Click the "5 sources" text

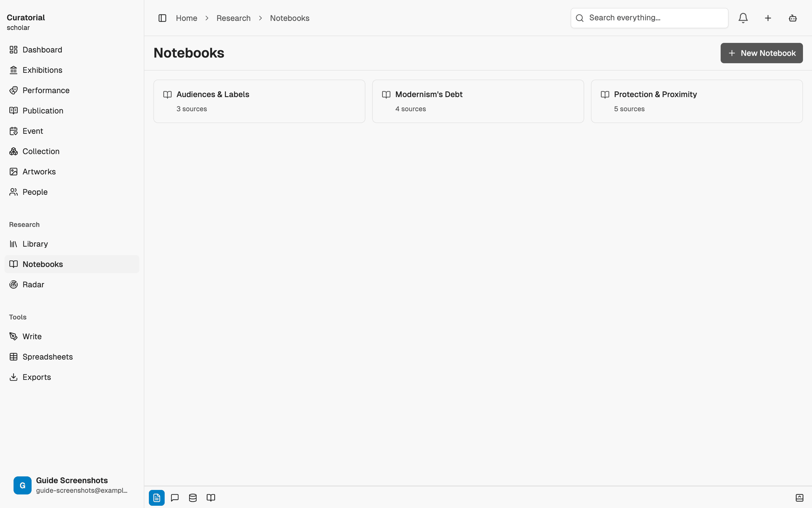tap(629, 109)
